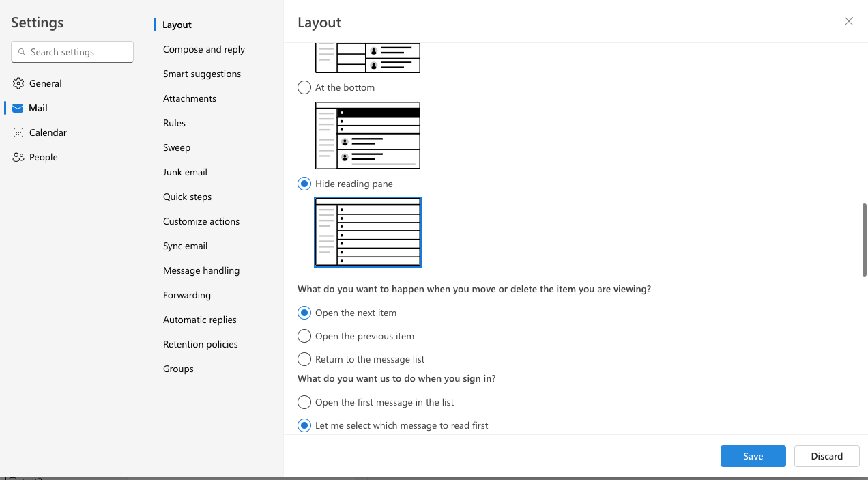Screen dimensions: 868x480
Task: Choose Open the next item option
Action: (x=304, y=313)
